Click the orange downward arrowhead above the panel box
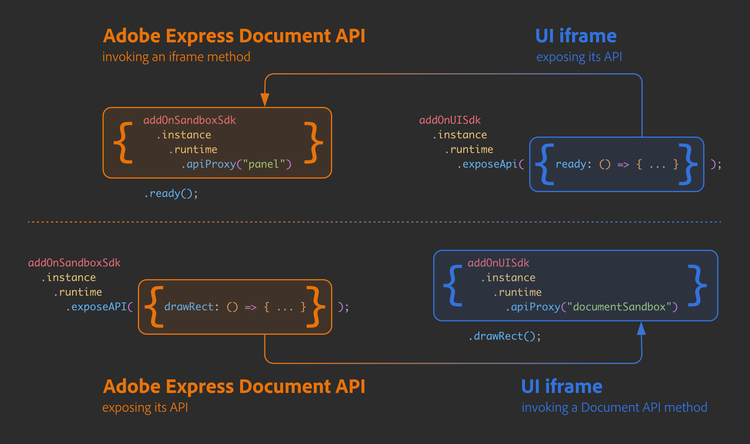The height and width of the screenshot is (444, 750). pos(265,100)
